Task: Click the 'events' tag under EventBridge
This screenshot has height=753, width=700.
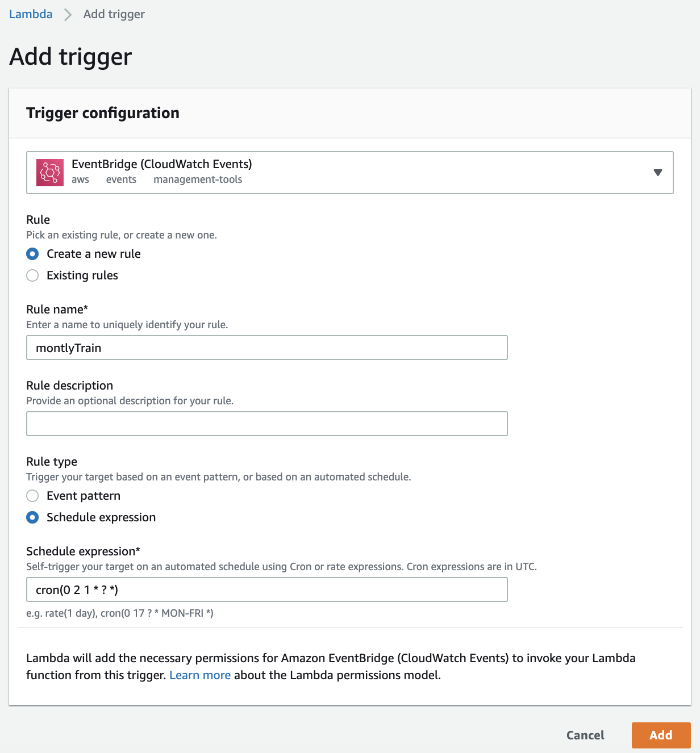Action: tap(121, 179)
